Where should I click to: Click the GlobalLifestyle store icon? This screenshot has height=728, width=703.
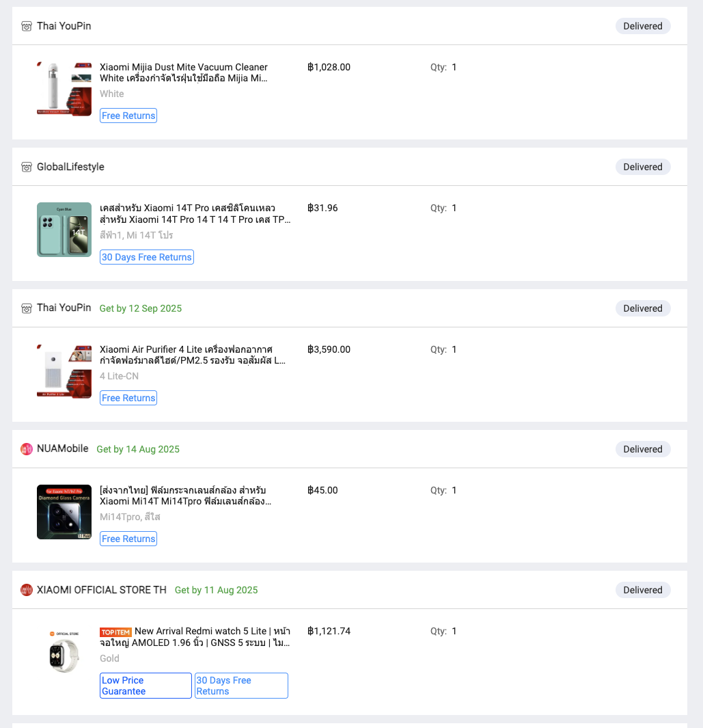tap(27, 167)
